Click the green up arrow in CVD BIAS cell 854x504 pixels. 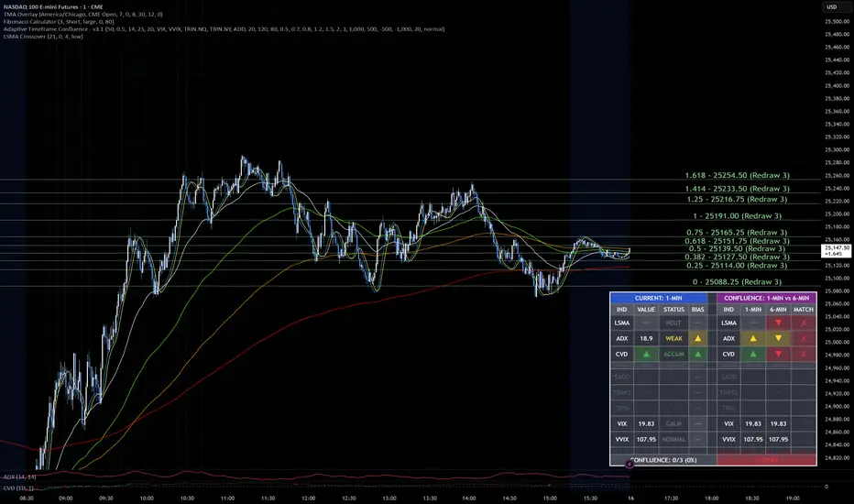697,354
